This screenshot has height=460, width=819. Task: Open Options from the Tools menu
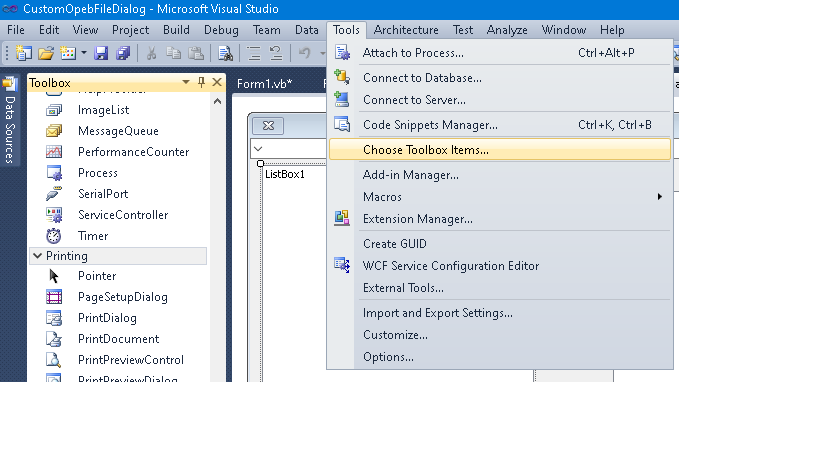[x=500, y=357]
